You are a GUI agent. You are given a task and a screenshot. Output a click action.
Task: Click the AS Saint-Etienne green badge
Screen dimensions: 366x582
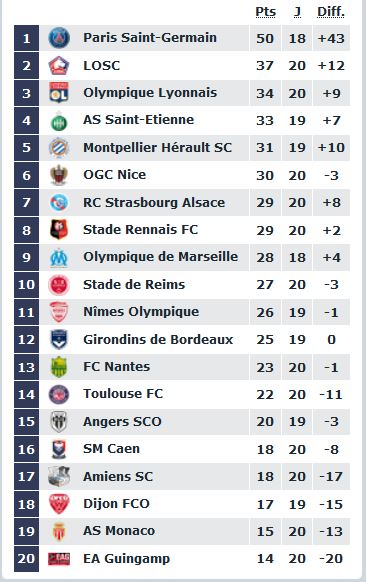(59, 121)
